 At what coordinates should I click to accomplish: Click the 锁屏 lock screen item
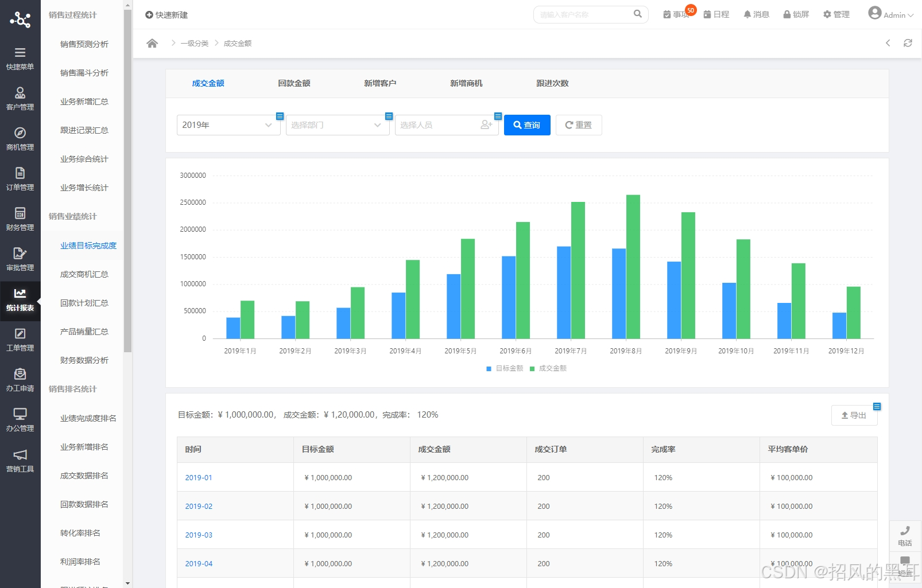point(796,14)
